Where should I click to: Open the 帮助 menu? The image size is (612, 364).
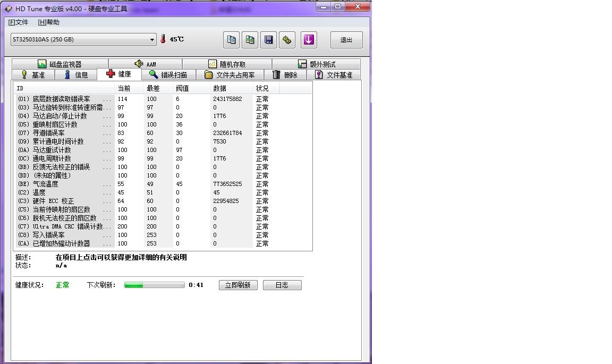(48, 22)
